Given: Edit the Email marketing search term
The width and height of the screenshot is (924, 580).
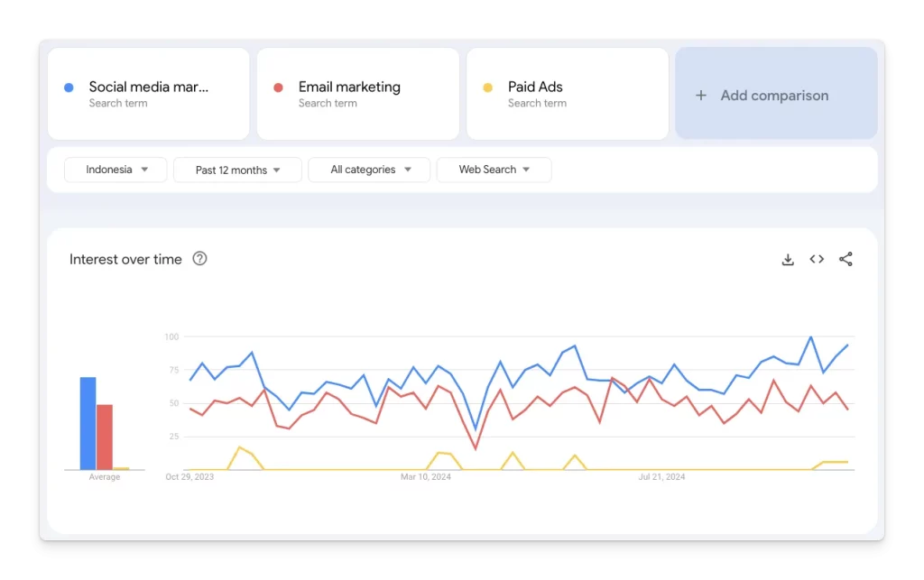Looking at the screenshot, I should point(357,94).
